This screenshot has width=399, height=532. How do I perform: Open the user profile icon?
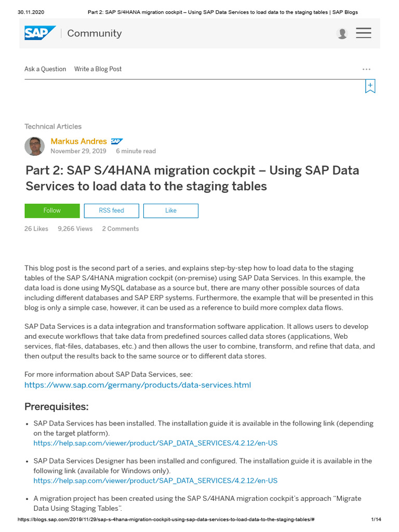tap(342, 33)
